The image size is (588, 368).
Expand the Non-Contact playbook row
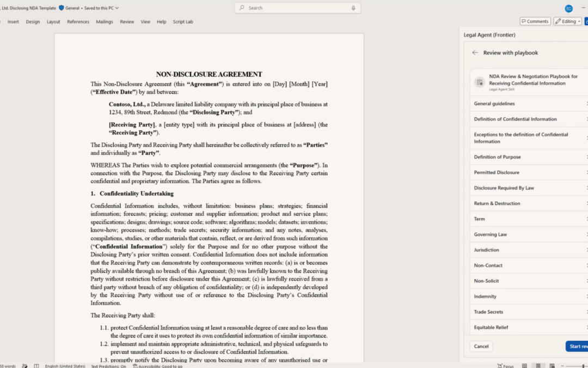click(x=529, y=265)
